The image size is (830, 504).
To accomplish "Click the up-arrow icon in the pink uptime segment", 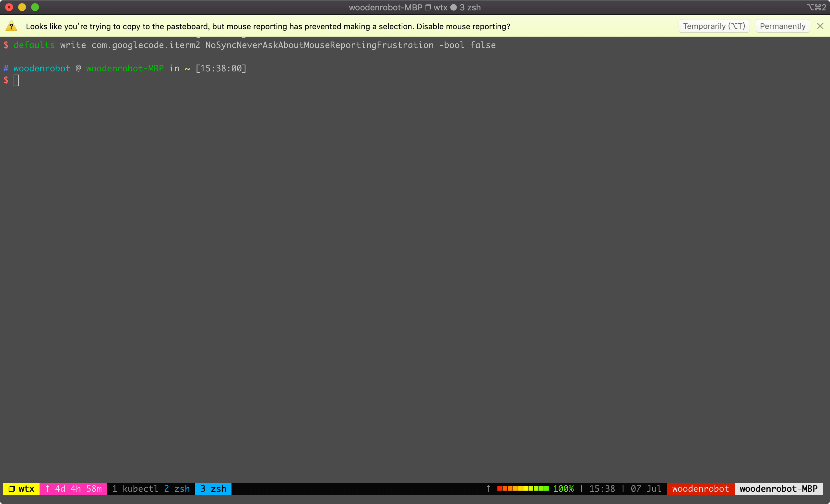I will coord(47,489).
